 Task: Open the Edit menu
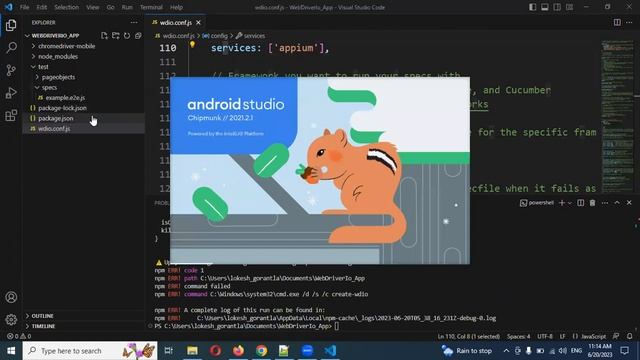point(42,7)
